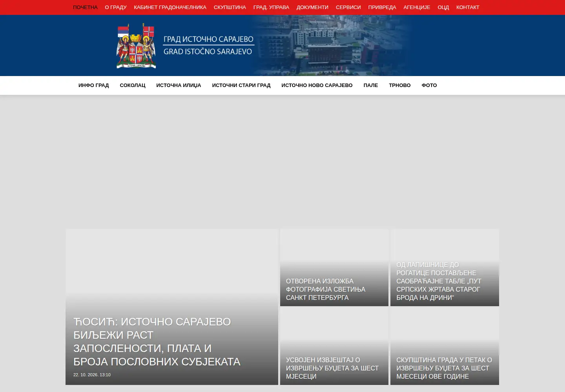The width and height of the screenshot is (565, 392).
Task: Open article about Лапишница traffic signs
Action: point(439,281)
